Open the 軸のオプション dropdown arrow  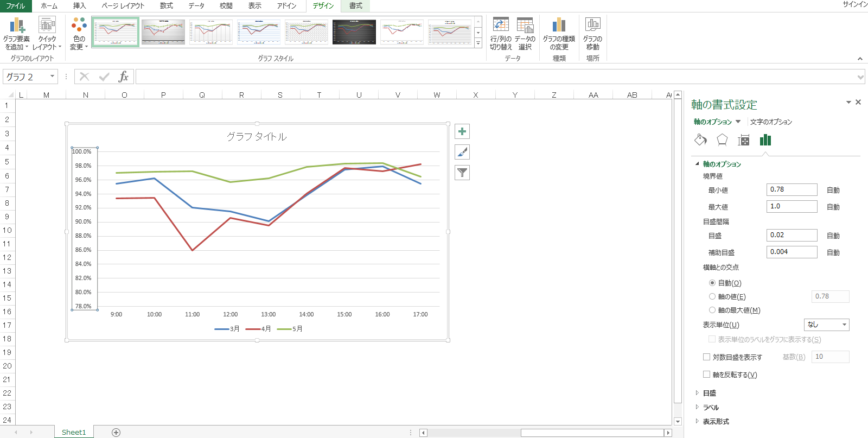click(738, 122)
